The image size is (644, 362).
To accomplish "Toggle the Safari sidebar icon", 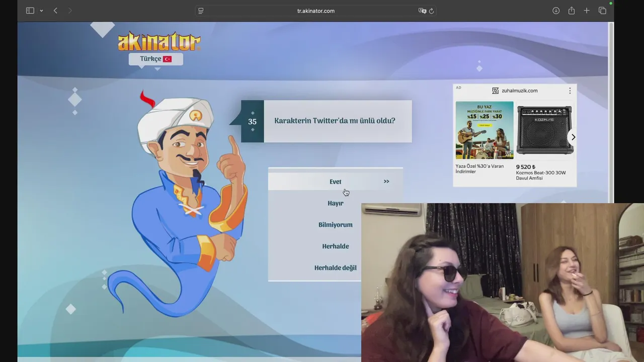I will tap(30, 11).
